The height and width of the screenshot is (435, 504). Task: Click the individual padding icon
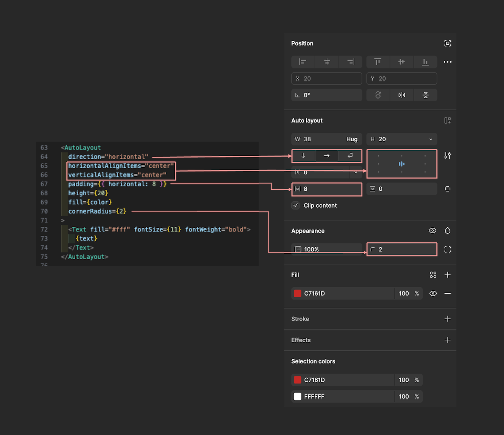click(x=447, y=189)
